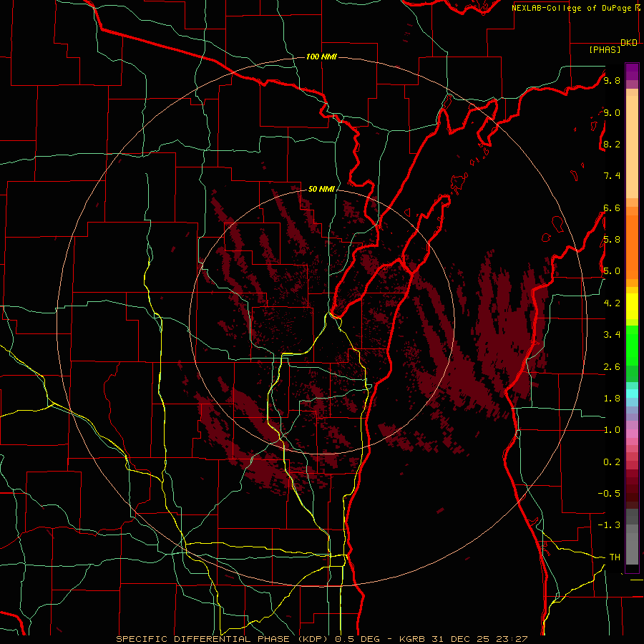644x644 pixels.
Task: Click the 50 NMI range ring label
Action: click(321, 189)
